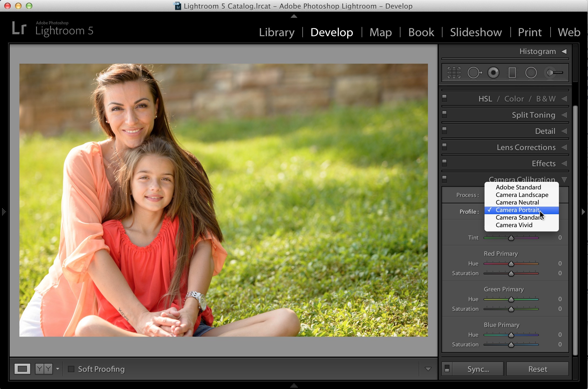This screenshot has width=588, height=389.
Task: Click the Reset button
Action: tap(538, 369)
